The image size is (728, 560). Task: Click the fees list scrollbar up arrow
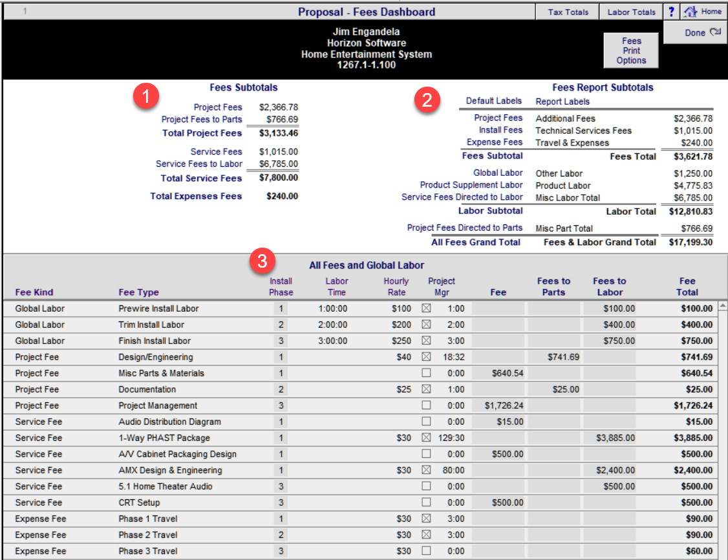click(722, 305)
